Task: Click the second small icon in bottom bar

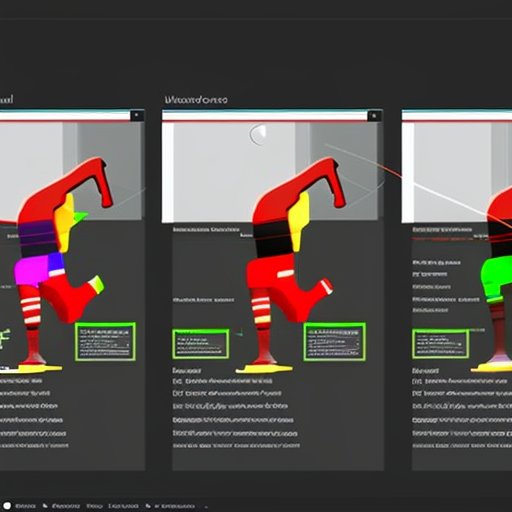Action: tap(148, 506)
